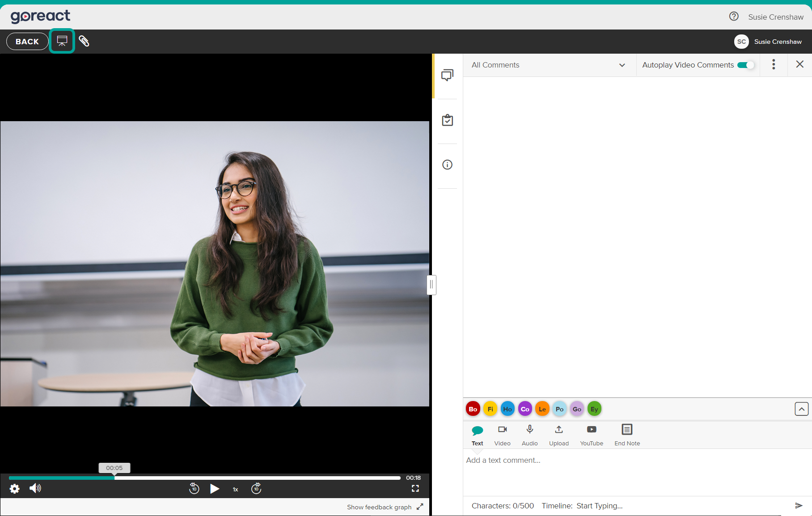
Task: Open the help question mark icon
Action: click(734, 17)
